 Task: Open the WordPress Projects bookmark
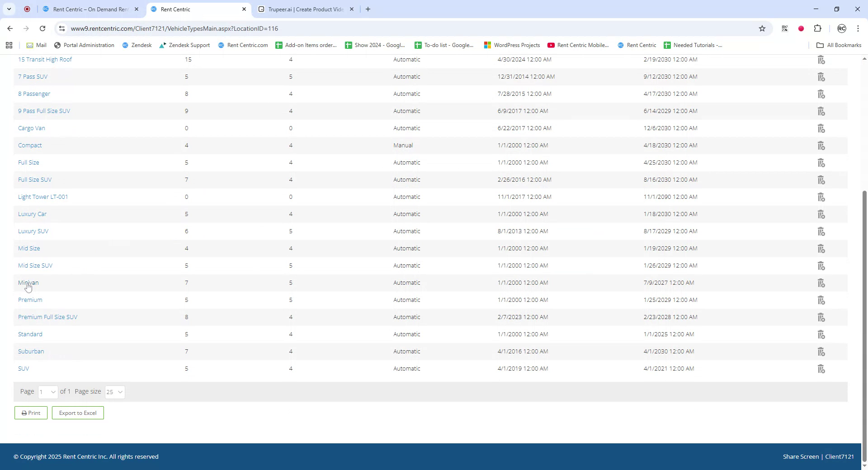point(511,45)
